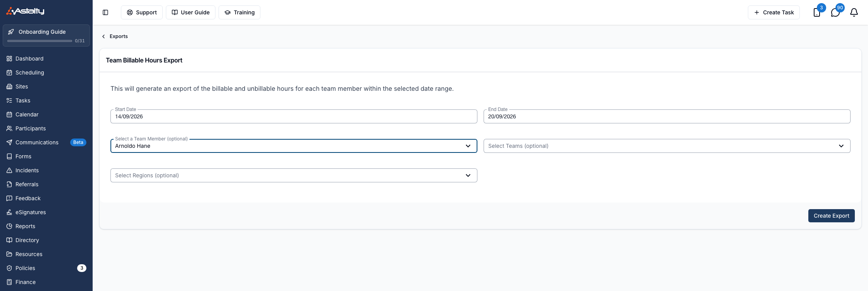Viewport: 868px width, 291px height.
Task: Open the Select Regions dropdown
Action: pos(294,175)
